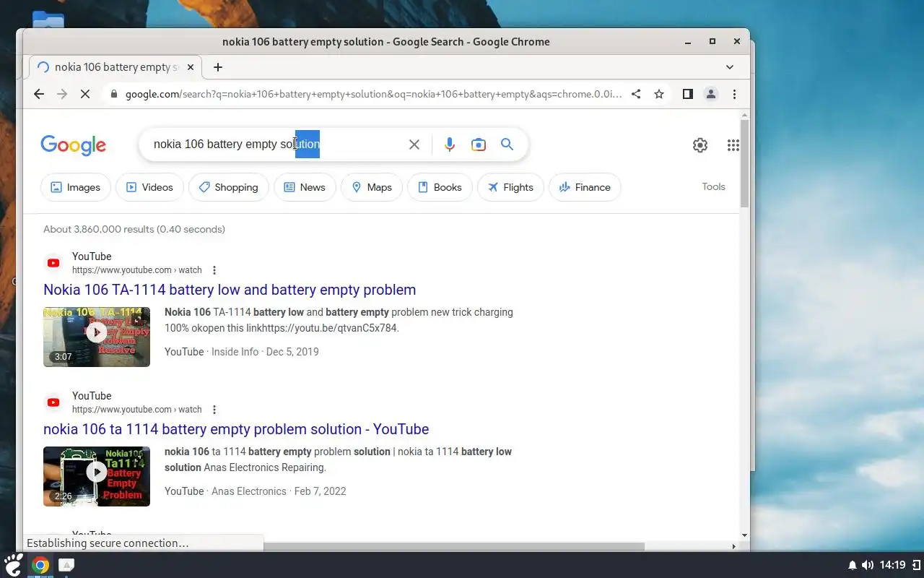The width and height of the screenshot is (924, 578).
Task: Stop loading the page
Action: 85,94
